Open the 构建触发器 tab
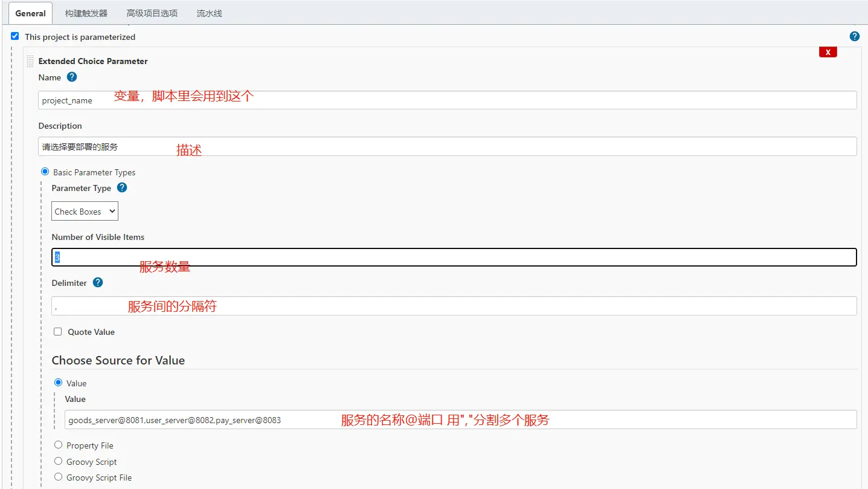Screen dimensions: 868x489 86,13
